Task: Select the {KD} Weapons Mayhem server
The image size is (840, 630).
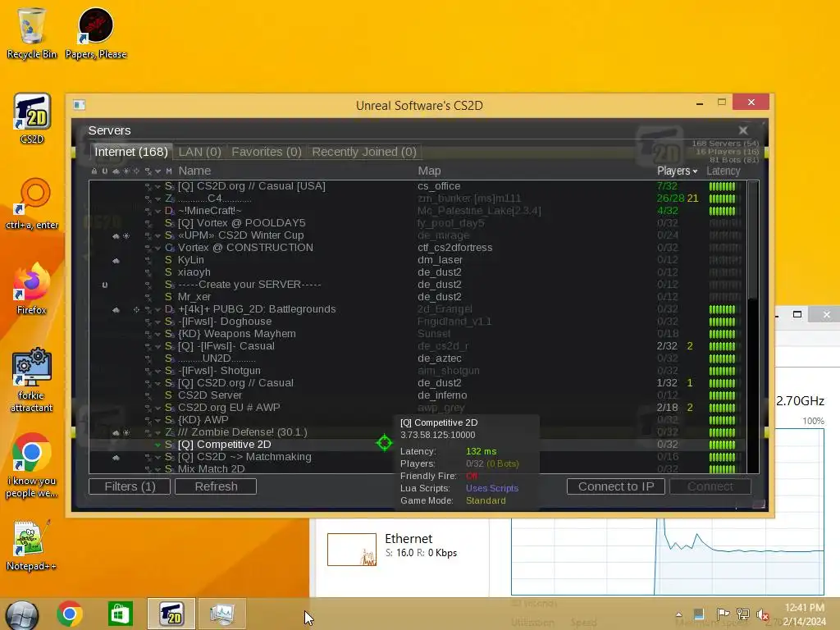Action: coord(416,334)
